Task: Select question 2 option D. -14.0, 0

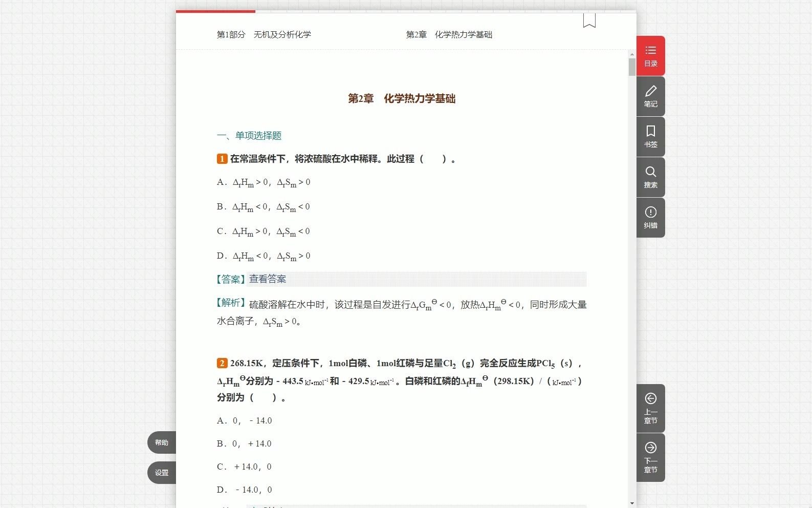Action: 245,490
